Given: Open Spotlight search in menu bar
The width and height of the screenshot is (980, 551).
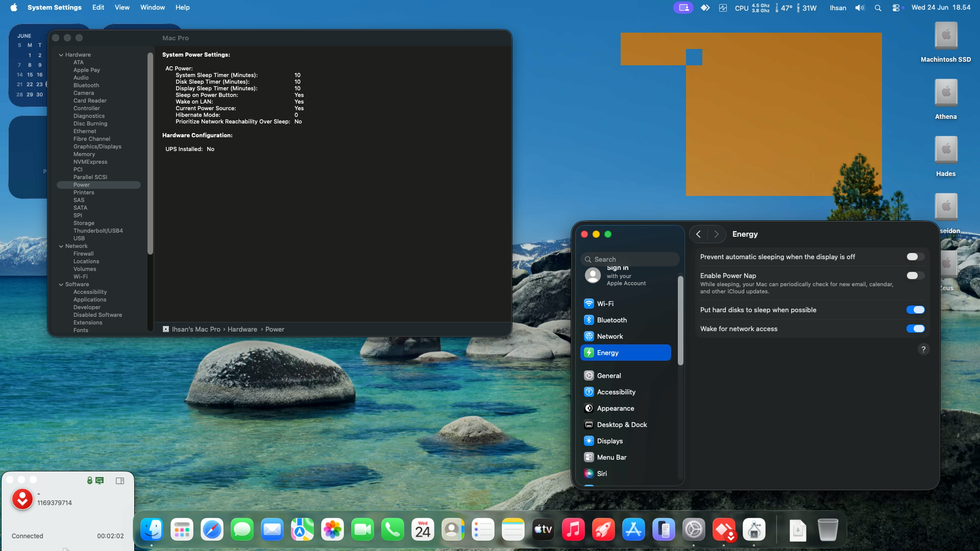Looking at the screenshot, I should (878, 8).
